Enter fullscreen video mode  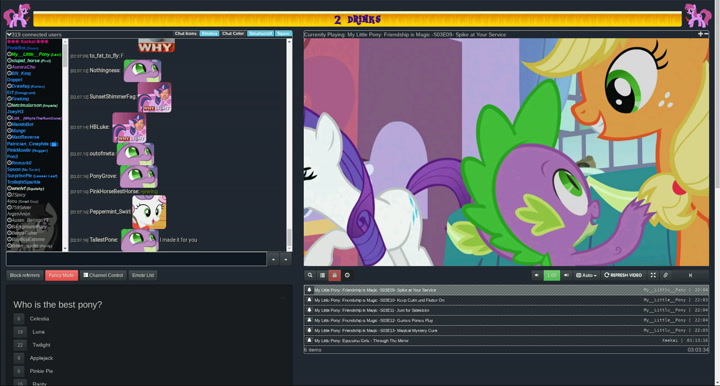653,275
